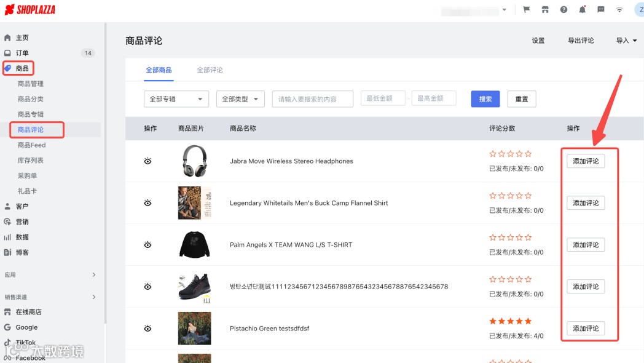
Task: Open 库存列表 submenu item
Action: point(30,161)
